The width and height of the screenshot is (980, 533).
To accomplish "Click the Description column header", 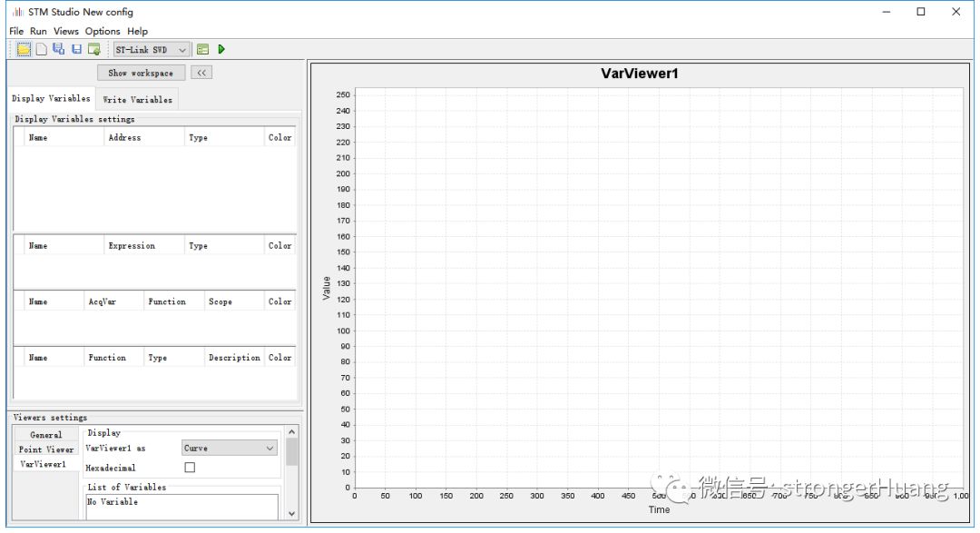I will (234, 358).
